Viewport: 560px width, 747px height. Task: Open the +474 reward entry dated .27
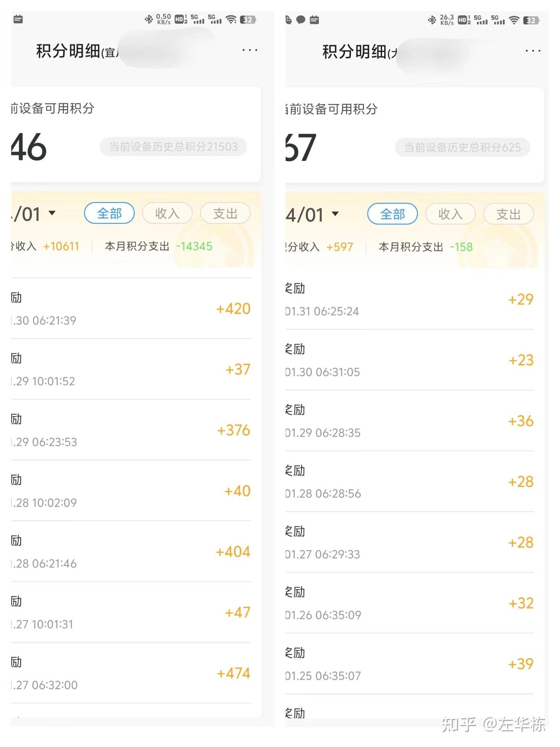(x=131, y=673)
